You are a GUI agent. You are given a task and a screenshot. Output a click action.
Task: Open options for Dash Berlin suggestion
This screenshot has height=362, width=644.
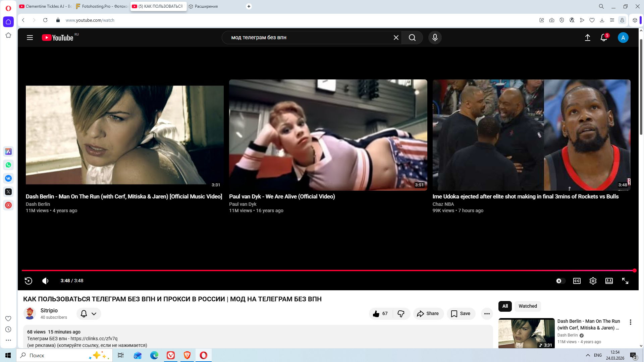coord(630,322)
